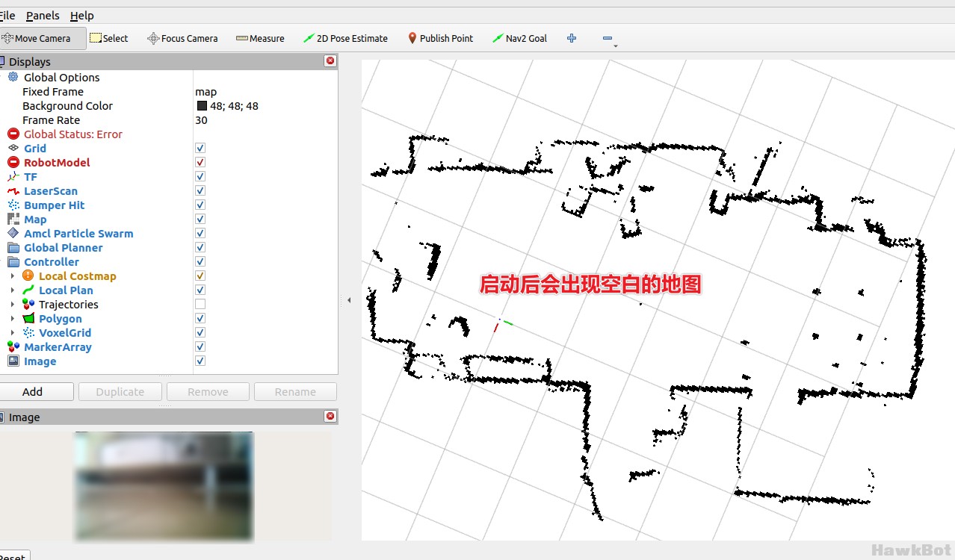955x560 pixels.
Task: Collapse the left panel with side arrow
Action: tap(349, 300)
